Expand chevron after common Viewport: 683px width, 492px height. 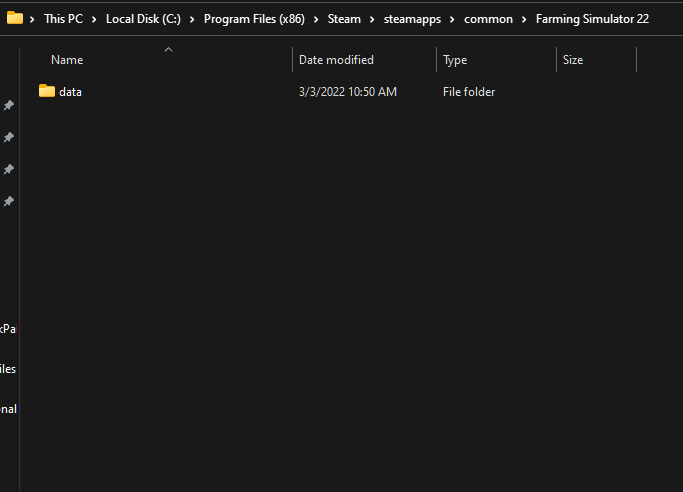(x=524, y=19)
